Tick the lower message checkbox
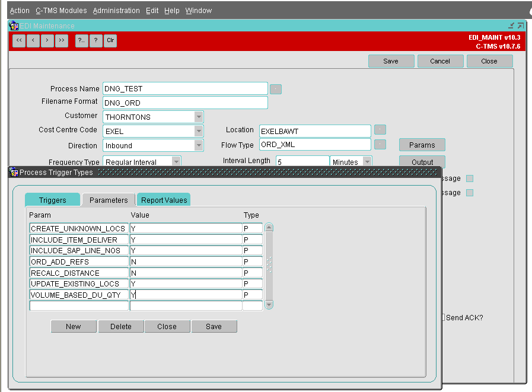532x392 pixels. 470,193
